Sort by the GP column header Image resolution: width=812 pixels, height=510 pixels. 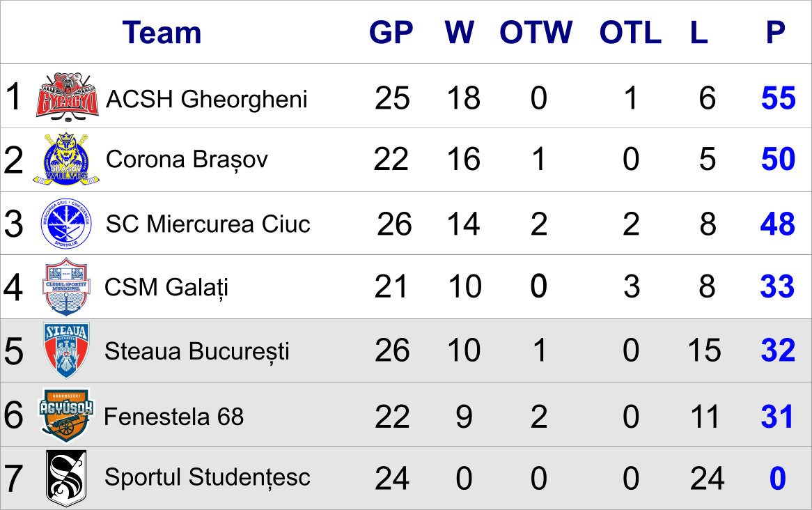pyautogui.click(x=391, y=33)
